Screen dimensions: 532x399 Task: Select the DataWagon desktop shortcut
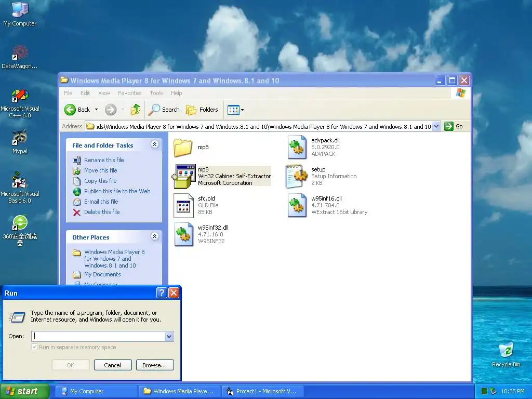pyautogui.click(x=20, y=57)
